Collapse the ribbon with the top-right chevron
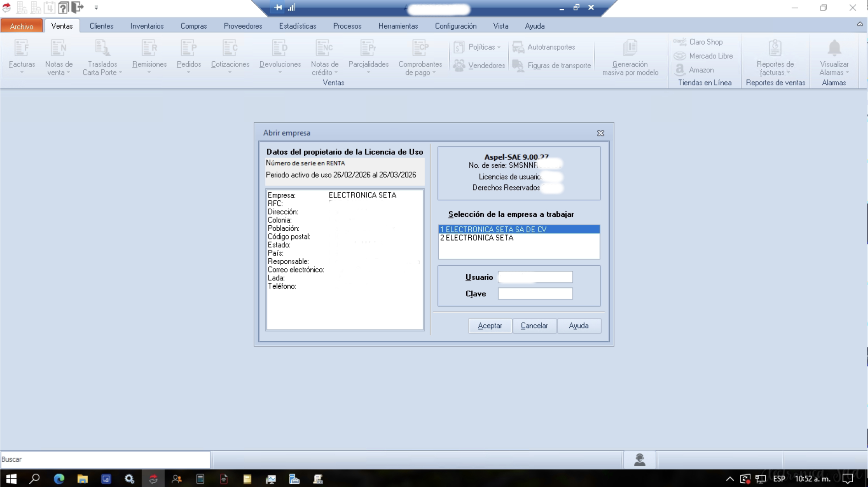The height and width of the screenshot is (487, 868). (860, 24)
